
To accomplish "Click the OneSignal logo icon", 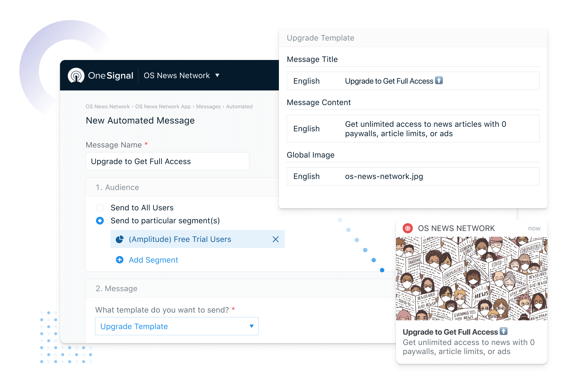I will (76, 75).
